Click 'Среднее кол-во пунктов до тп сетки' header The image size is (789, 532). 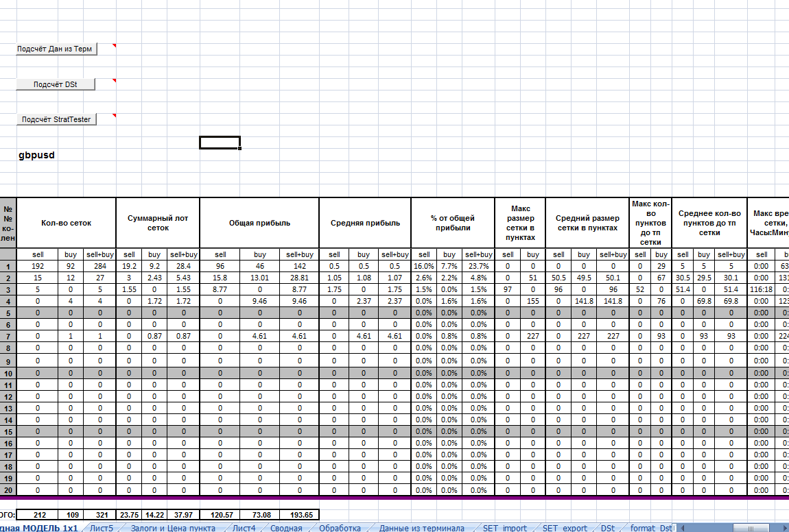(709, 223)
